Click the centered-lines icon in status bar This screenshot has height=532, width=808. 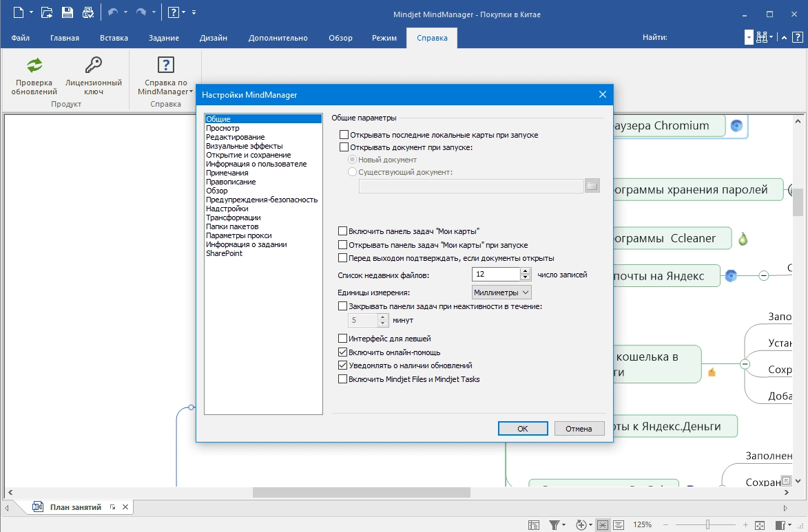[619, 525]
